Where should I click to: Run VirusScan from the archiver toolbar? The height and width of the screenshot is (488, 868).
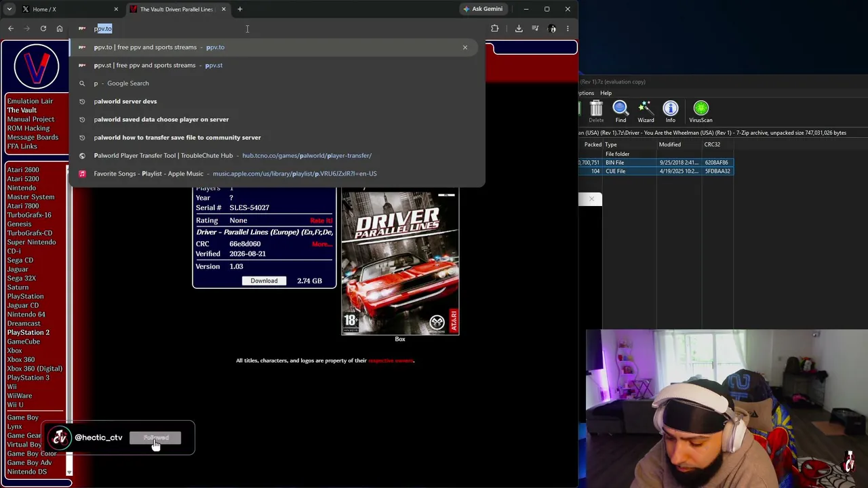[x=701, y=112]
